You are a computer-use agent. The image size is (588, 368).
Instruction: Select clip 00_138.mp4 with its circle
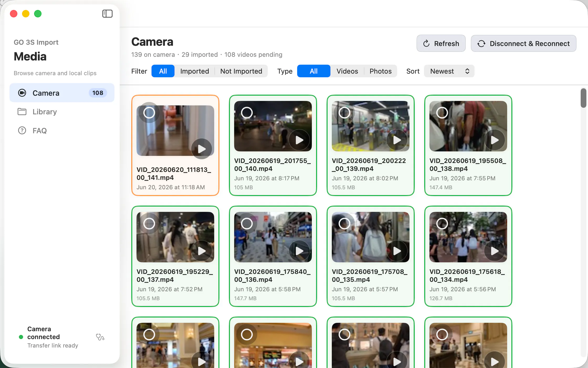pos(442,113)
